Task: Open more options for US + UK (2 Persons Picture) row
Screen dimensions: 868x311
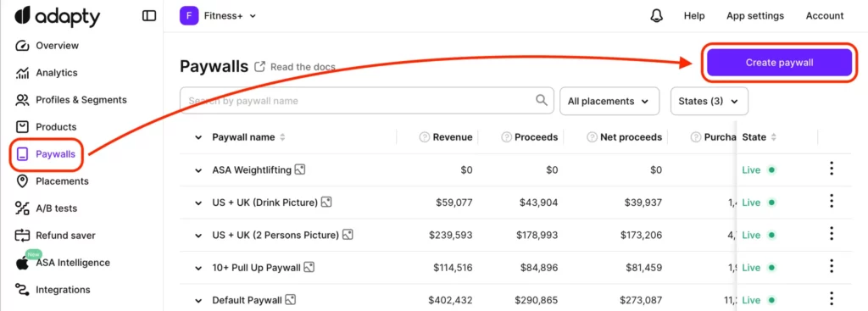Action: (831, 234)
